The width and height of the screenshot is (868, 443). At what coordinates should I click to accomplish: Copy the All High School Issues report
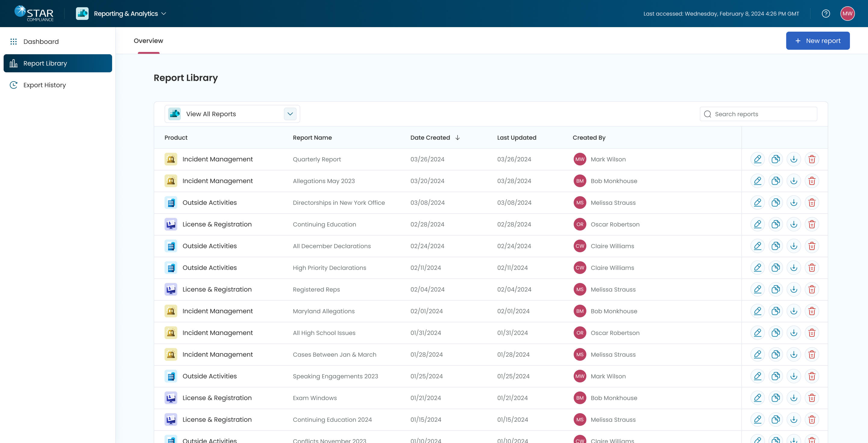point(776,333)
